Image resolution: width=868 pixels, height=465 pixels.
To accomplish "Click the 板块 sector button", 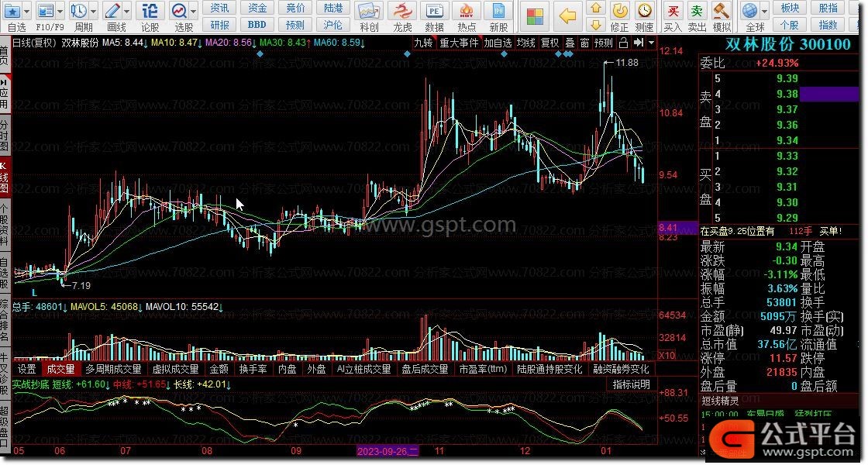I will coord(790,8).
